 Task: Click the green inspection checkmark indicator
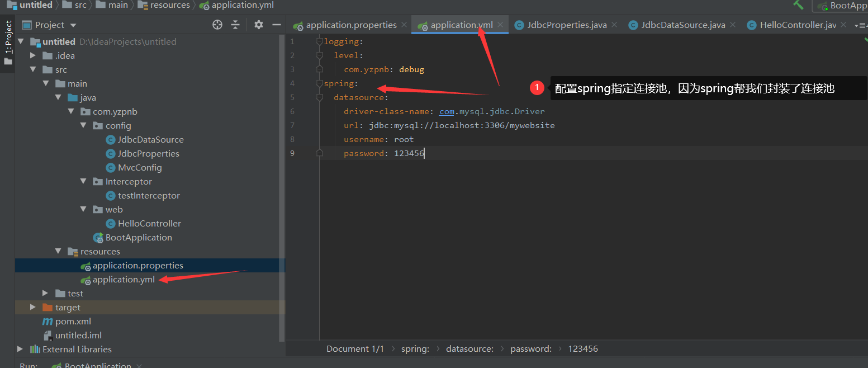865,40
